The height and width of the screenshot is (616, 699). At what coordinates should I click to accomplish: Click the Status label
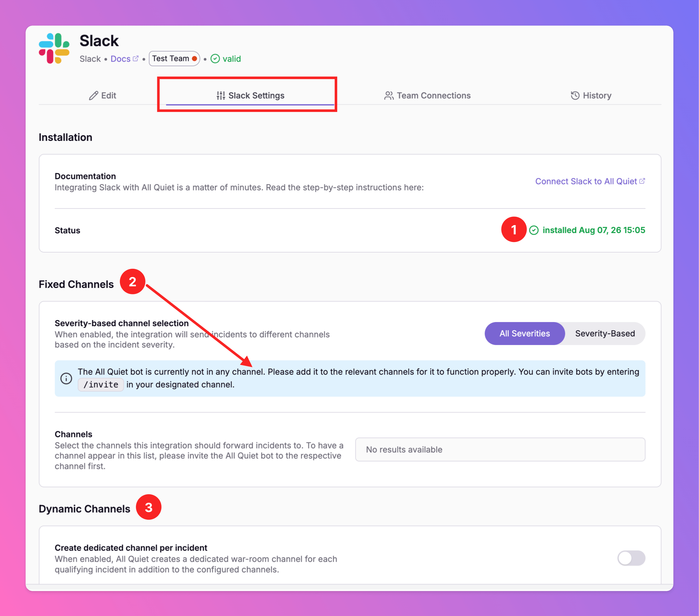click(67, 231)
